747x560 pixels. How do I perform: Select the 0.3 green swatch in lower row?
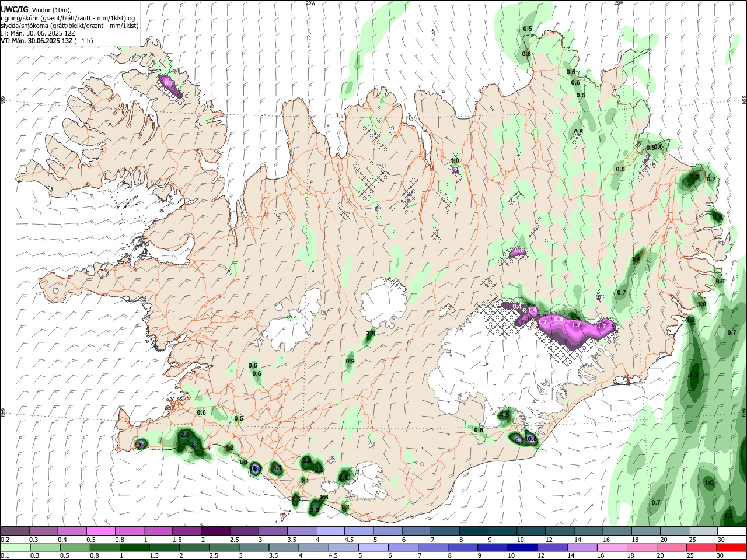pos(45,547)
